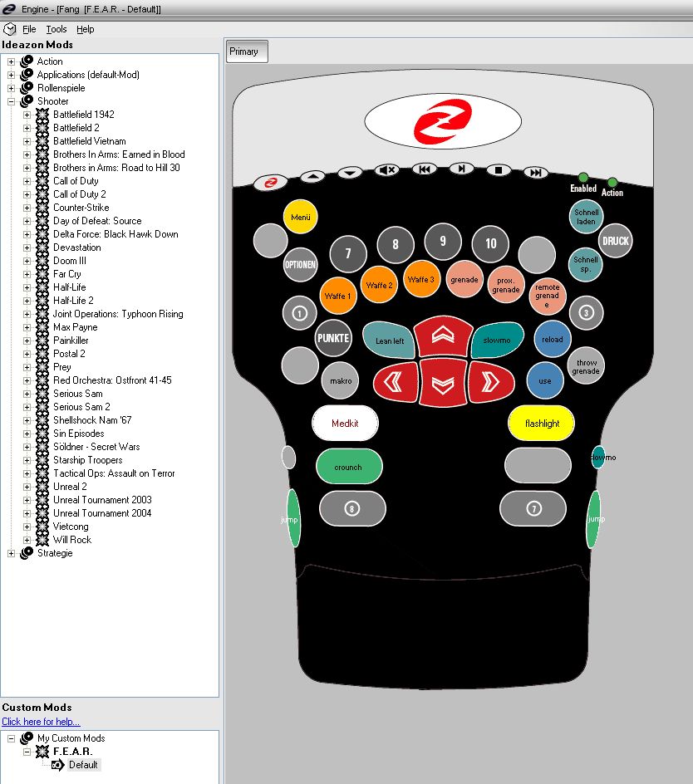Click the OPTIONEN key

click(300, 264)
